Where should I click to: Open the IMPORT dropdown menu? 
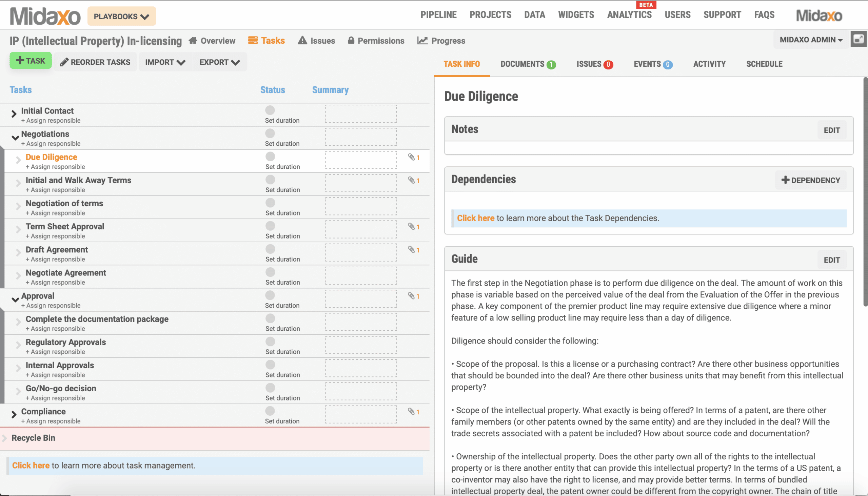(x=165, y=62)
